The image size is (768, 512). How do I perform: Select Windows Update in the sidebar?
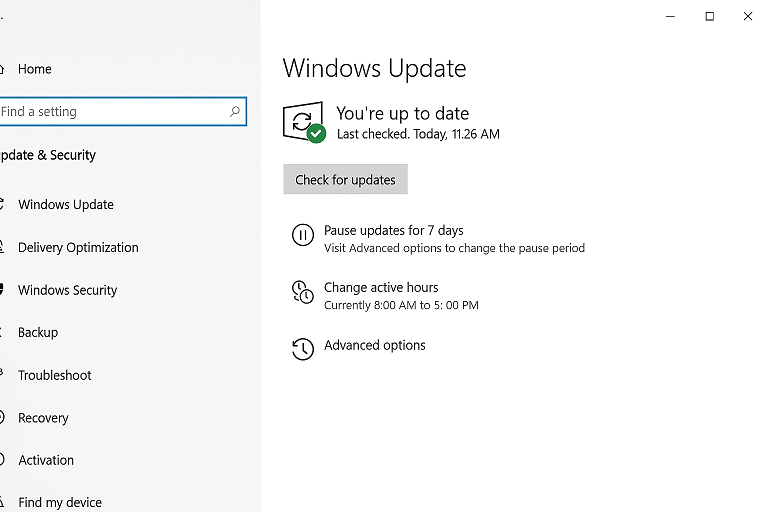pyautogui.click(x=66, y=204)
